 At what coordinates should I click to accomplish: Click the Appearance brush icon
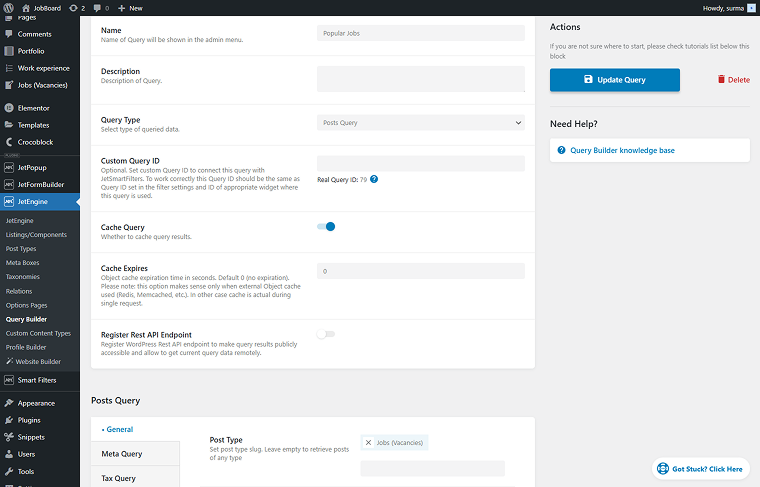coord(9,403)
